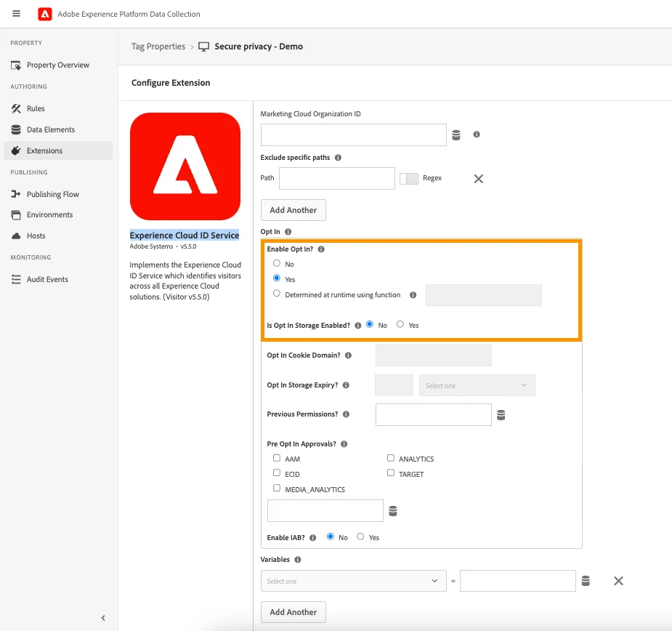Select Yes for Is Opt In Storage Enabled
Screen dimensions: 672x631
[x=400, y=325]
